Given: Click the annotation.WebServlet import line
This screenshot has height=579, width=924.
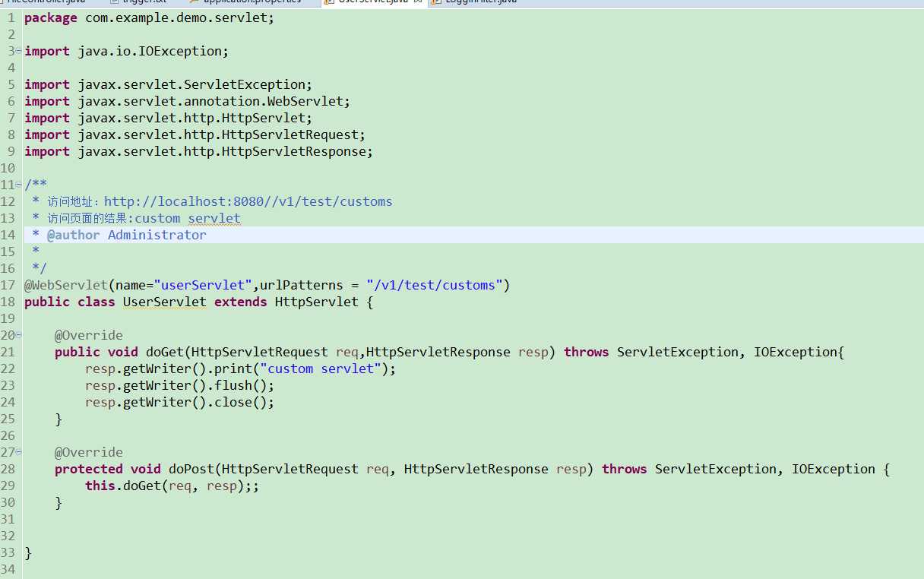Looking at the screenshot, I should coord(187,101).
